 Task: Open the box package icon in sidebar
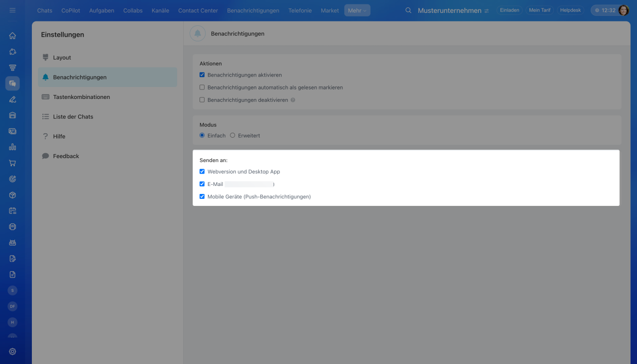tap(12, 195)
